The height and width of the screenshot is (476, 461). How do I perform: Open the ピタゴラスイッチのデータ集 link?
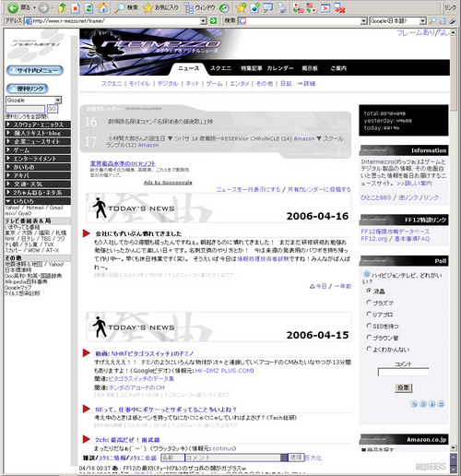click(142, 379)
